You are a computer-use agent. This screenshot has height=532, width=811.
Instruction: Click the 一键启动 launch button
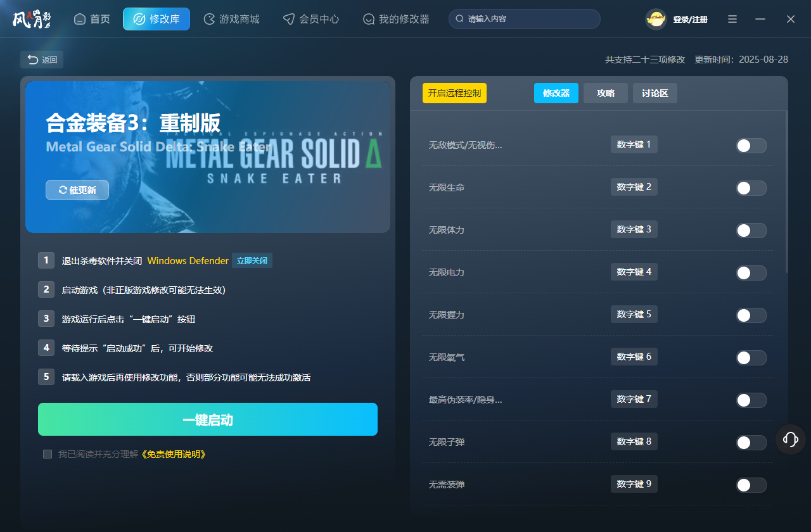[208, 419]
